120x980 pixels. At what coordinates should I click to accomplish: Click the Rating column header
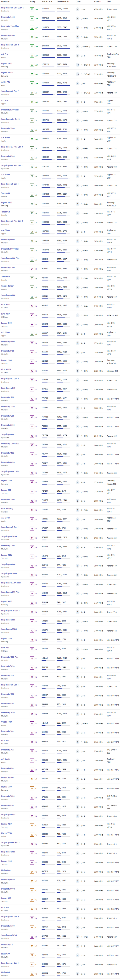[x=33, y=2]
